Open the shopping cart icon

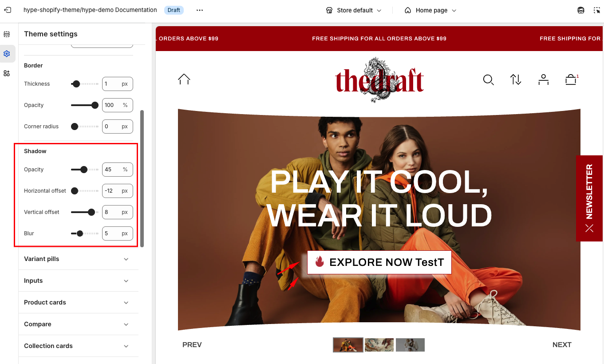click(571, 80)
